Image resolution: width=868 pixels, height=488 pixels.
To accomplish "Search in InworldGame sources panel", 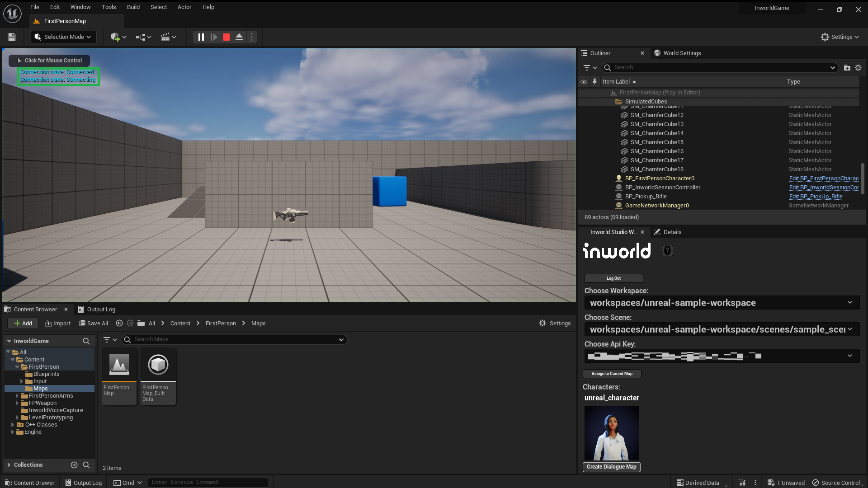I will coord(86,341).
